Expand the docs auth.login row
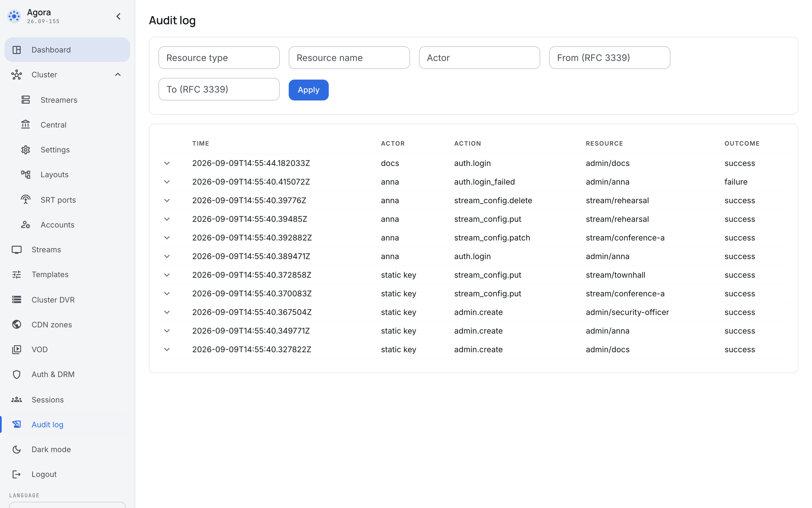 coord(167,163)
